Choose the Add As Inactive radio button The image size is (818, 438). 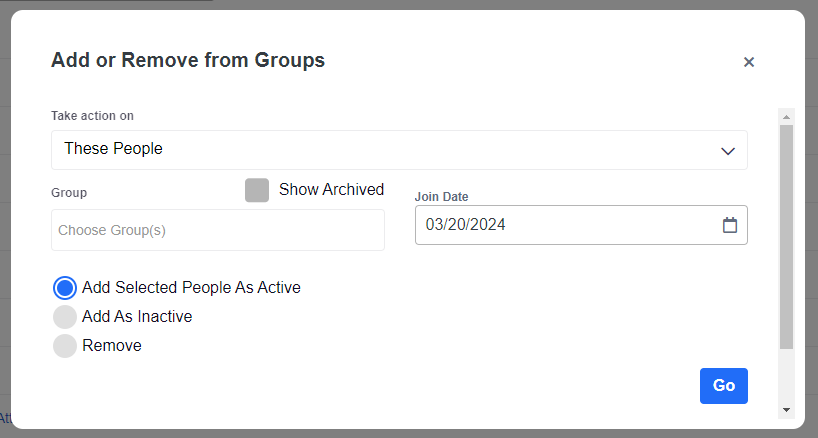click(x=65, y=317)
